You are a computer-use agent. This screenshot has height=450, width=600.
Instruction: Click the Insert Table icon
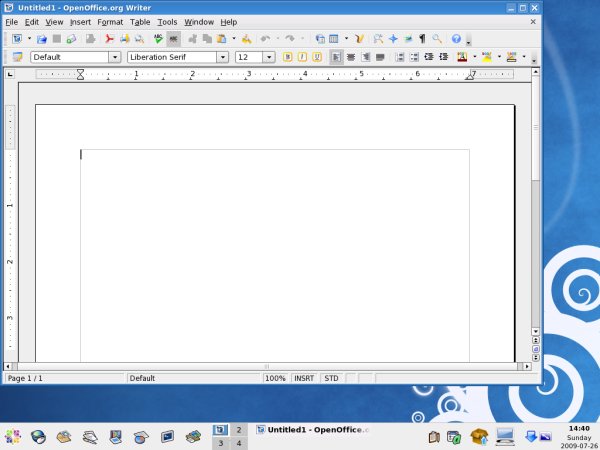pos(334,39)
